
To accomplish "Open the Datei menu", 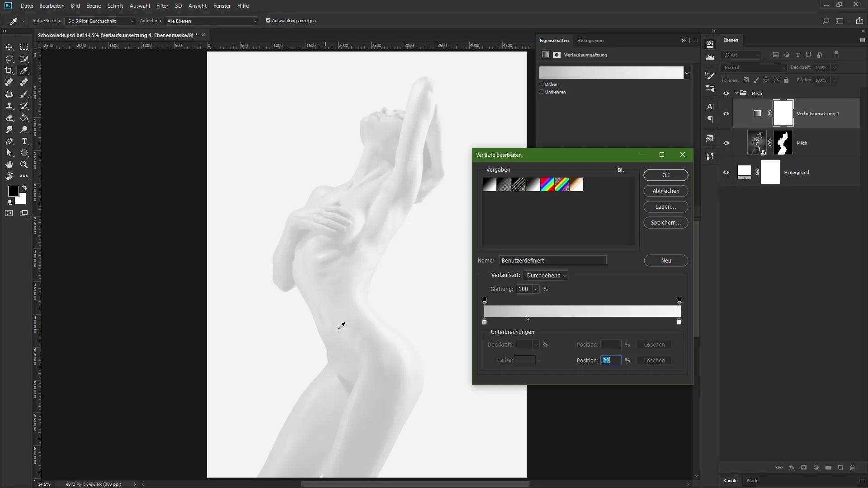I will click(27, 6).
